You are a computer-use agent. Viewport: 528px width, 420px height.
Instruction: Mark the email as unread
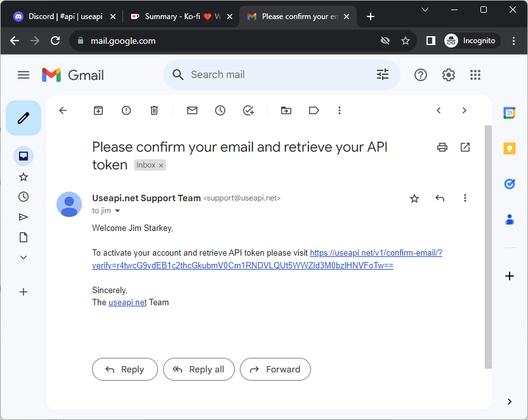tap(192, 110)
